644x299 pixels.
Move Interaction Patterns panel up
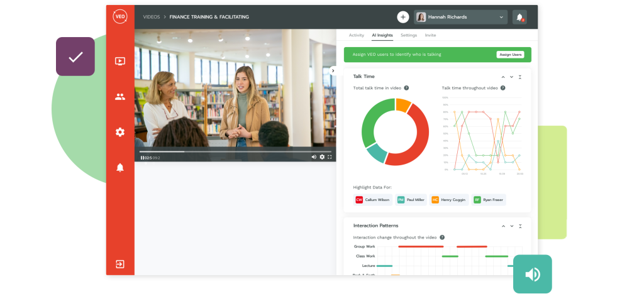coord(503,226)
